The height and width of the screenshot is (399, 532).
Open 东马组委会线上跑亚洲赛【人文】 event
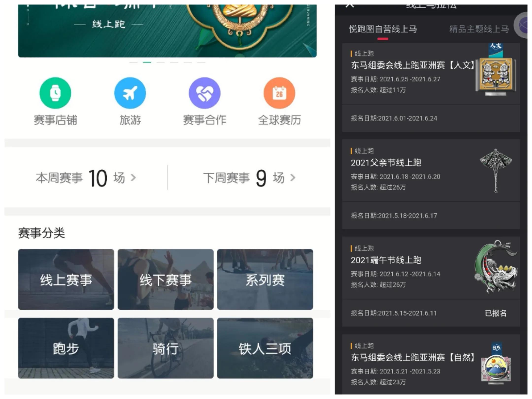click(412, 65)
